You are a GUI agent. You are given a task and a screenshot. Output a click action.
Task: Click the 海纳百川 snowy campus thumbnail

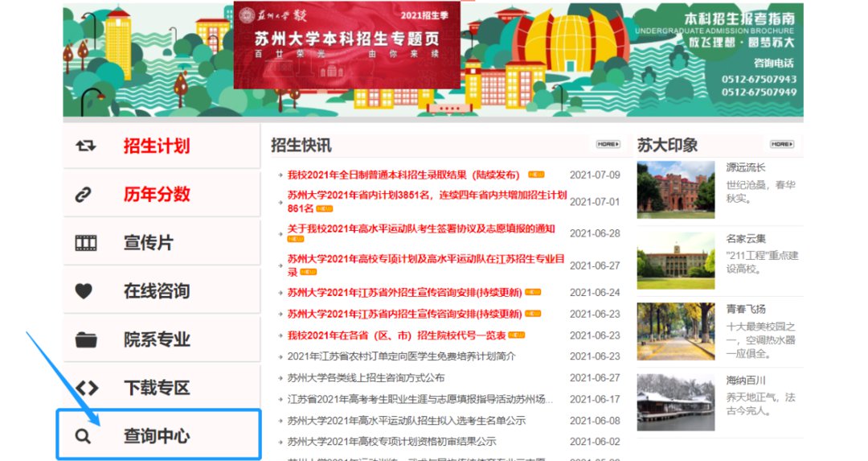[675, 401]
